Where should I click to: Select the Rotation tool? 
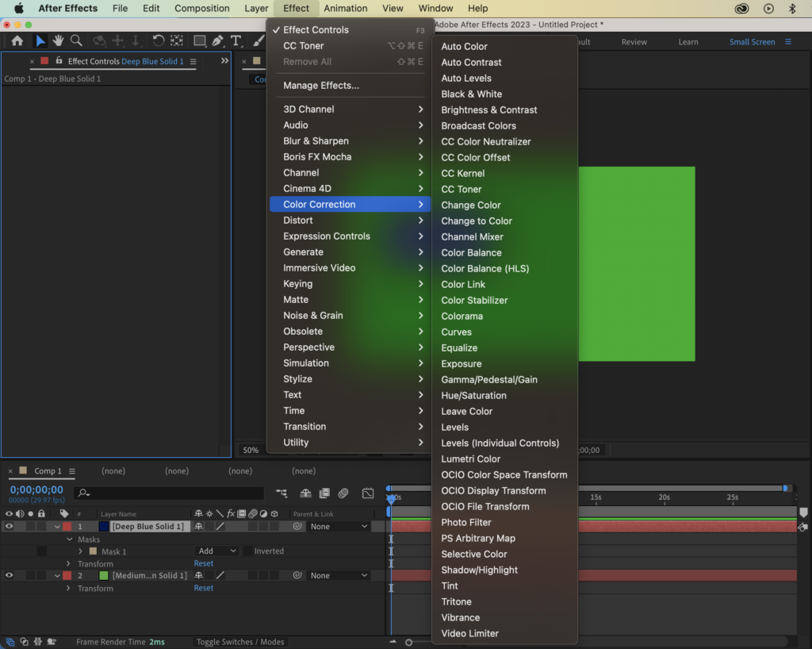point(157,40)
